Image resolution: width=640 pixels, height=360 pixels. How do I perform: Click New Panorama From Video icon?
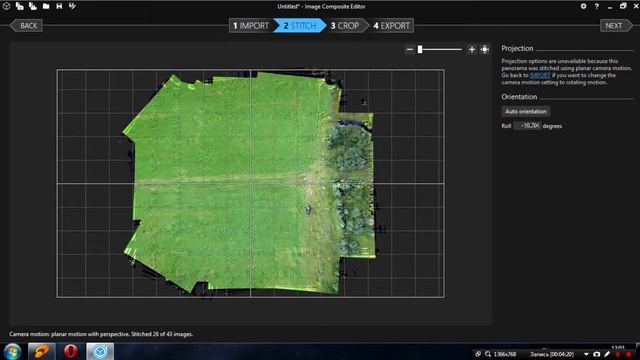(x=33, y=6)
